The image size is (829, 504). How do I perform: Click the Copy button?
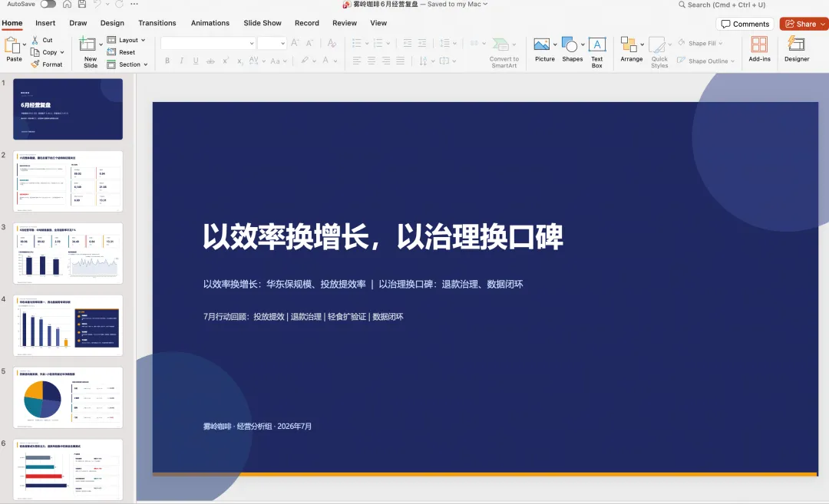[45, 52]
